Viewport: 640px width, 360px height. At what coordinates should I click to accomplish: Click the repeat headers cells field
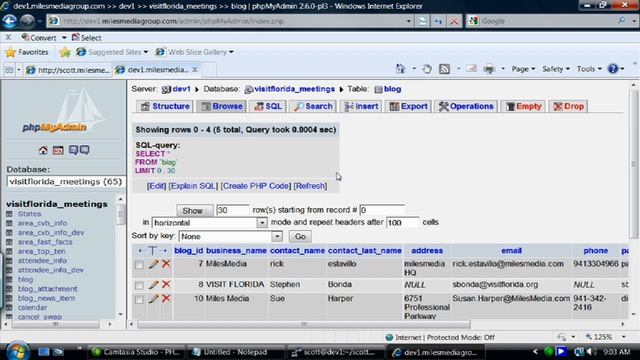coord(402,222)
